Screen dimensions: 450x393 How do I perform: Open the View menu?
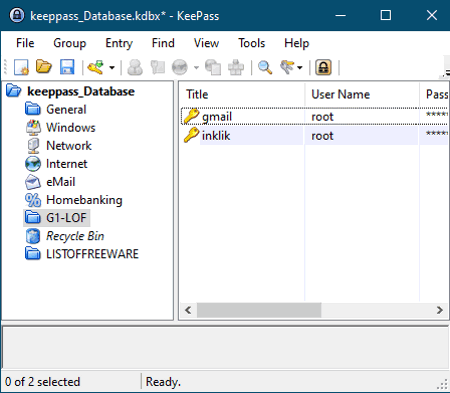pyautogui.click(x=206, y=43)
